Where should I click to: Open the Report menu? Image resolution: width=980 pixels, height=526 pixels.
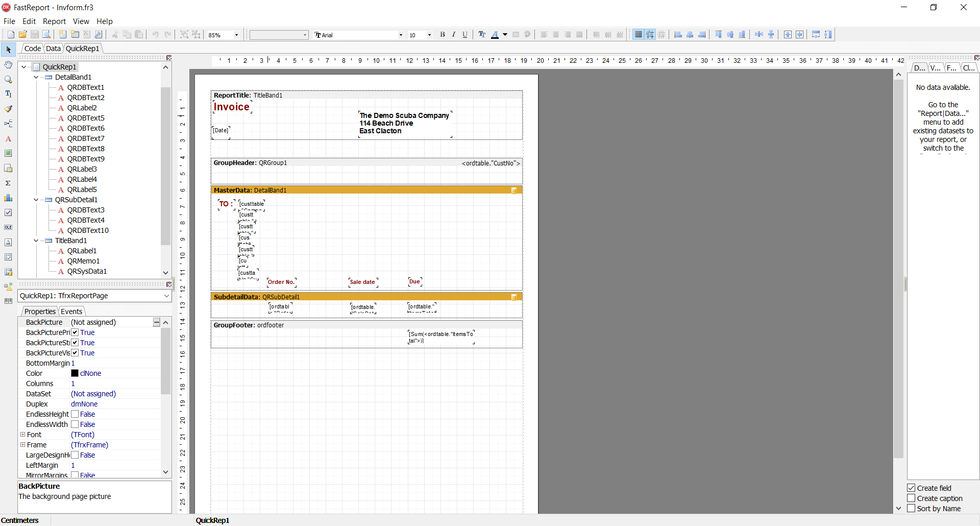(54, 21)
